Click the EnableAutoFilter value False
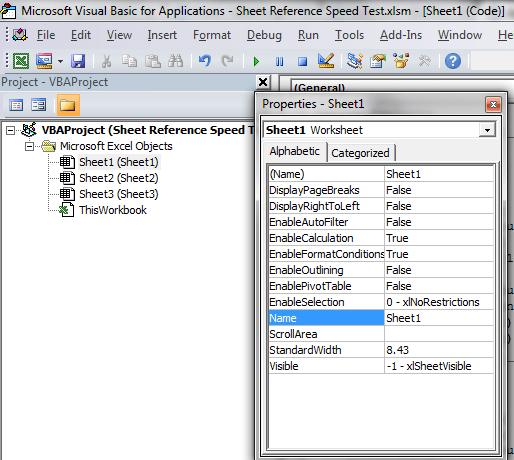 coord(439,222)
